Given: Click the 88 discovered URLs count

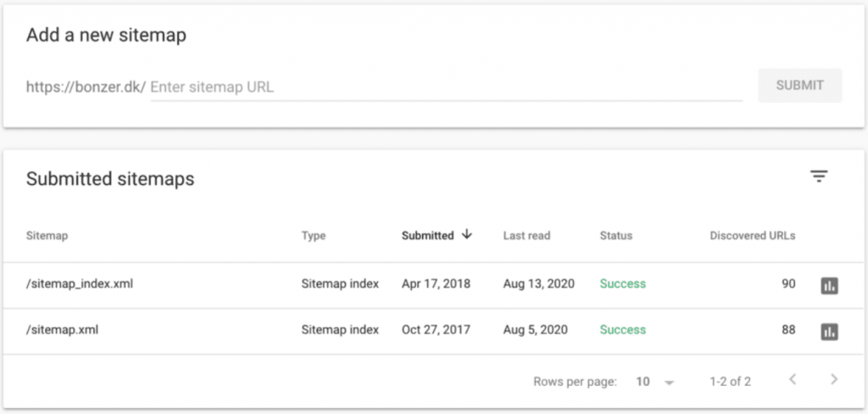Looking at the screenshot, I should (x=787, y=330).
